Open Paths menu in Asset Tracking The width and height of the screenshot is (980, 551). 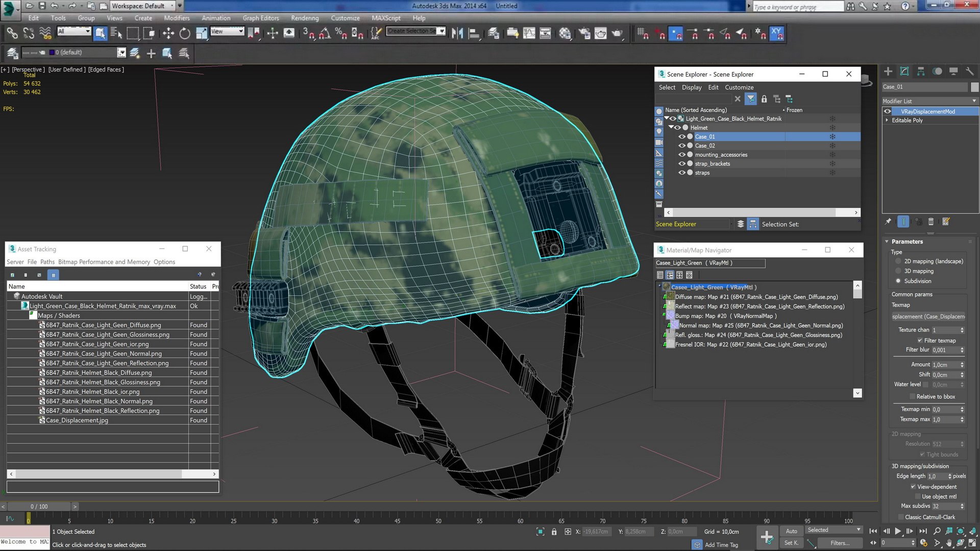point(47,262)
